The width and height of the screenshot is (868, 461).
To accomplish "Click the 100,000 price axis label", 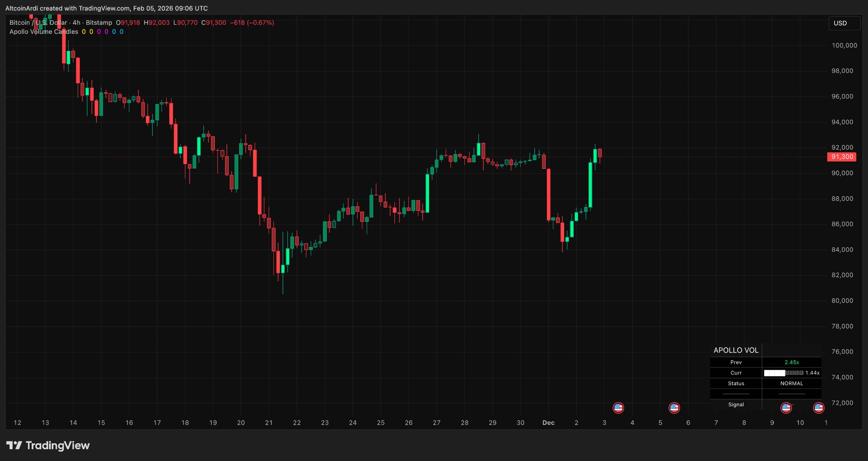I will coord(844,46).
